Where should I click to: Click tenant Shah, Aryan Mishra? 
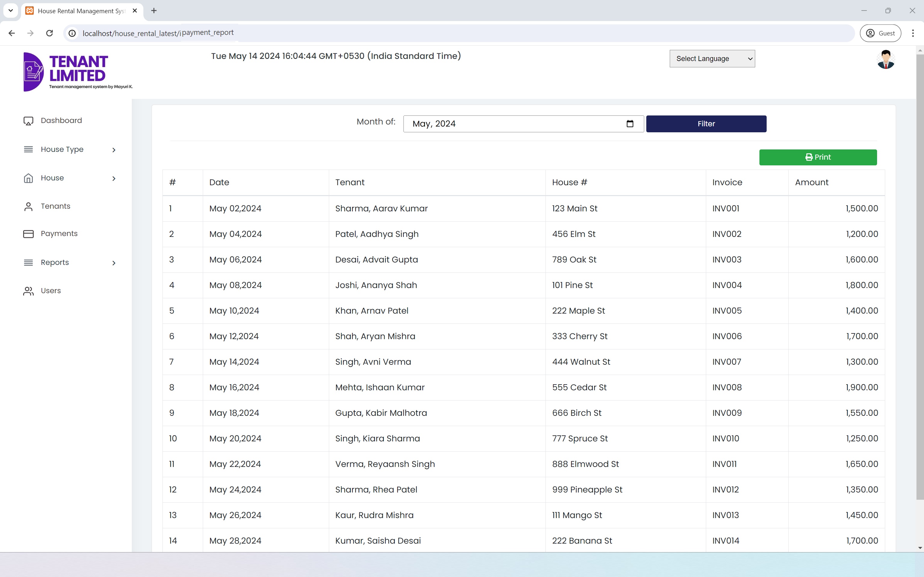[375, 336]
